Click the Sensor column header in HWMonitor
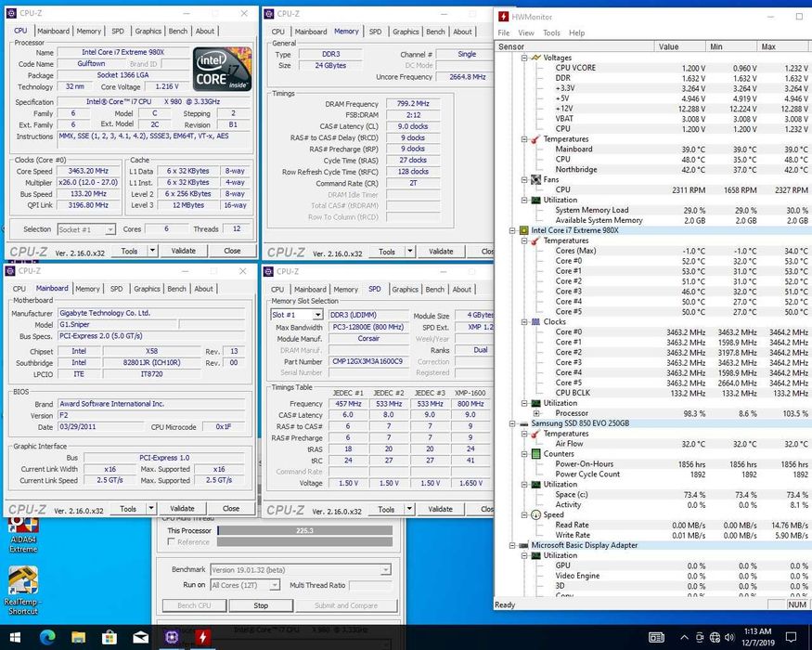The image size is (812, 650). pyautogui.click(x=574, y=46)
